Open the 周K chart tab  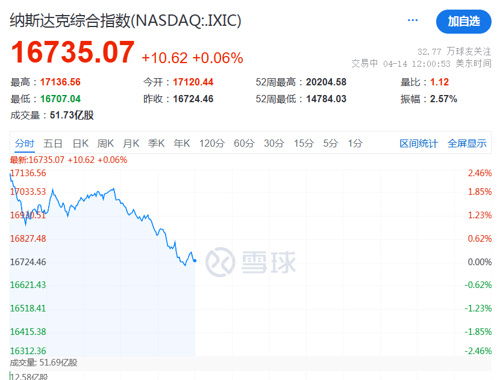click(x=106, y=144)
